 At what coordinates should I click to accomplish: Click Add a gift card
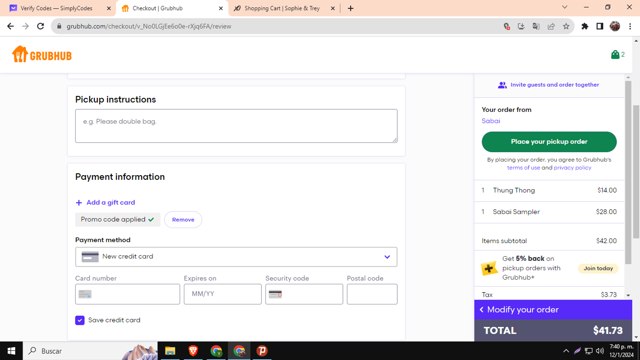point(105,202)
